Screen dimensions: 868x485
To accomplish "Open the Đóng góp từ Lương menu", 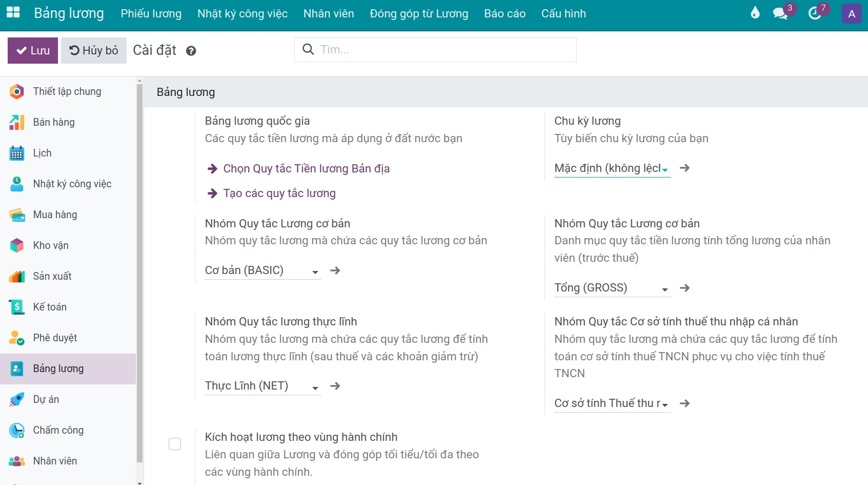I will (x=419, y=14).
